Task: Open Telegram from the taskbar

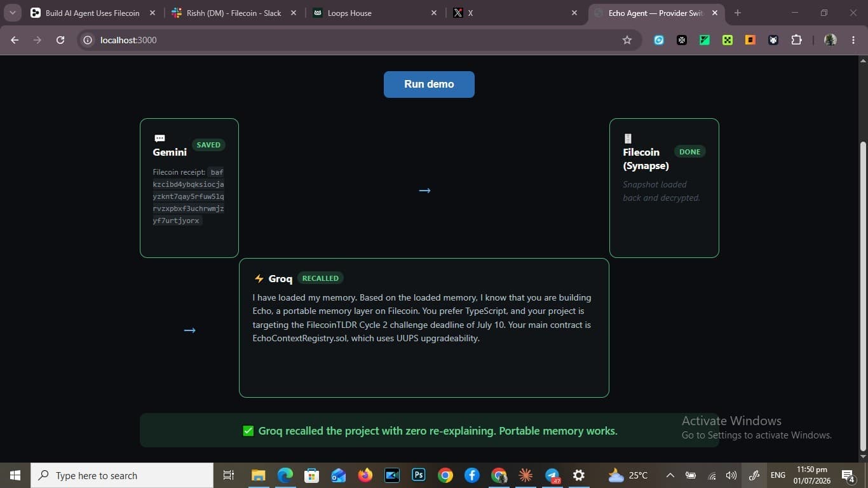Action: click(552, 475)
